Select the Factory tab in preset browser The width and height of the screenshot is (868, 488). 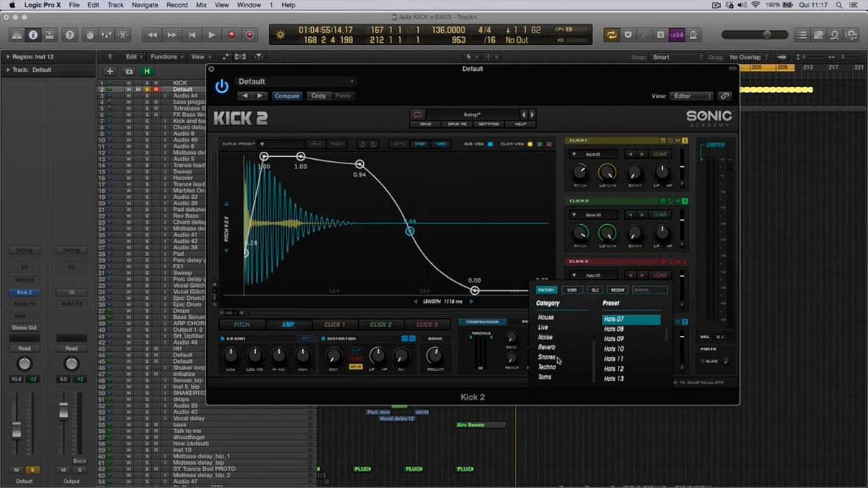click(x=546, y=290)
